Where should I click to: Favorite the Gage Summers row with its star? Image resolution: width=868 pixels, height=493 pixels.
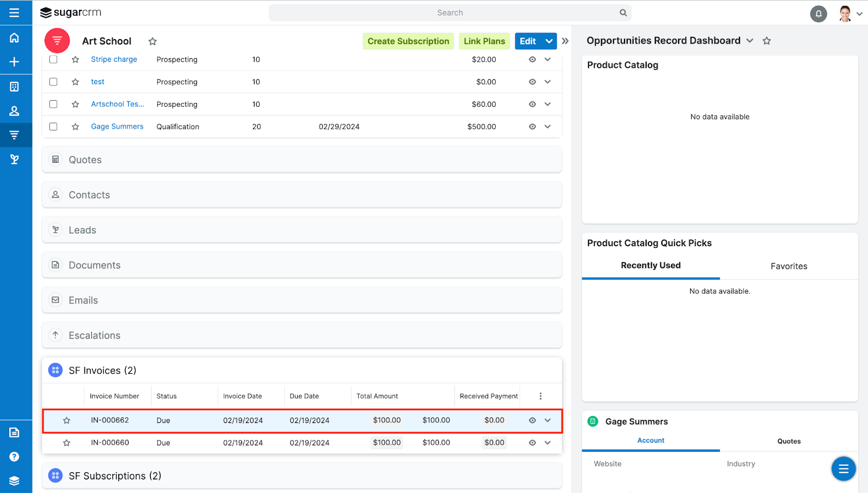75,126
